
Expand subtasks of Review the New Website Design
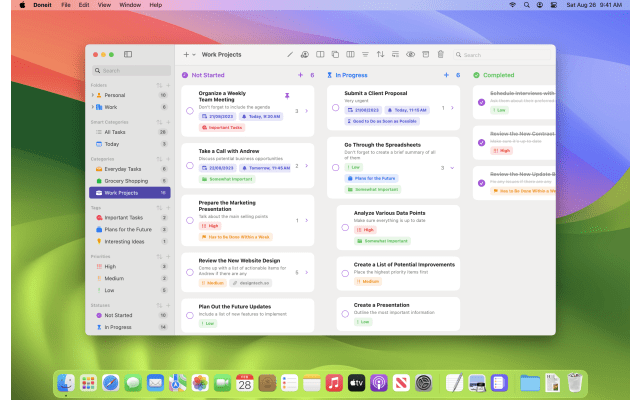coord(307,272)
